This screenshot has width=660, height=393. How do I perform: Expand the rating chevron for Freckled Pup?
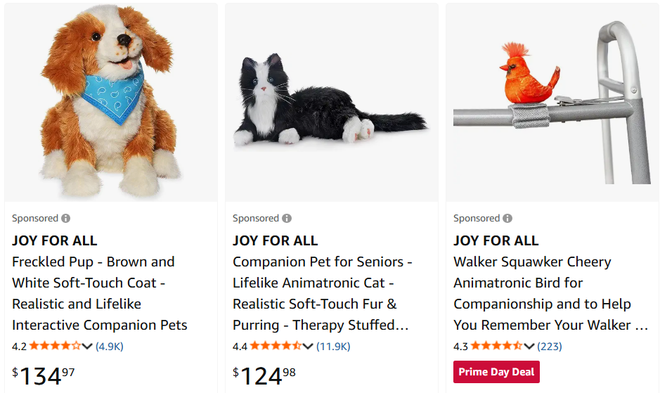pyautogui.click(x=87, y=346)
